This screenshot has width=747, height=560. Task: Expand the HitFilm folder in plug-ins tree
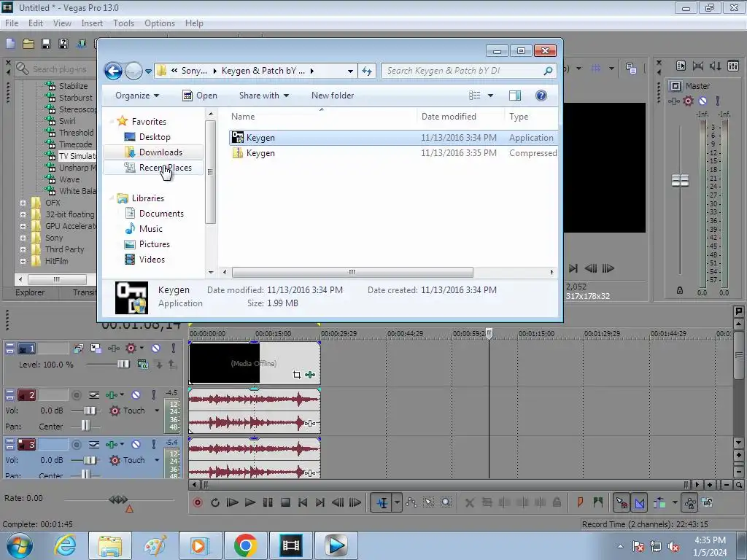pyautogui.click(x=23, y=261)
